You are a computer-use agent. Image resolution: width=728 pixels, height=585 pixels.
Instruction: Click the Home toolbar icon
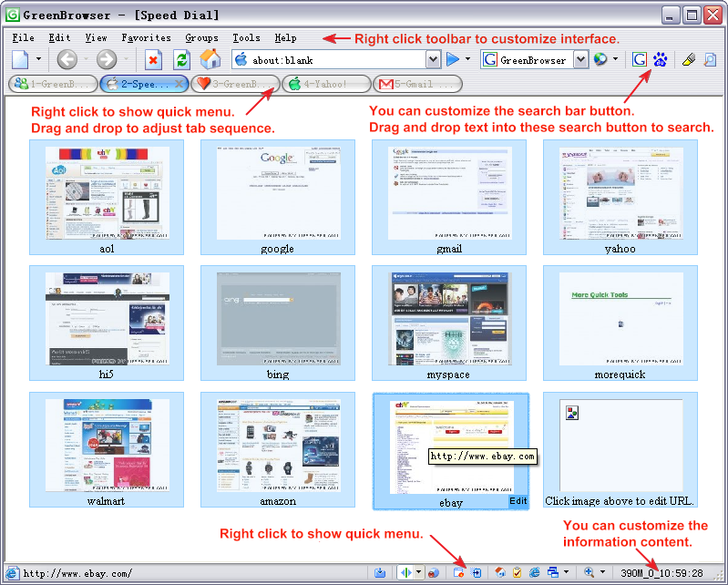click(x=210, y=60)
